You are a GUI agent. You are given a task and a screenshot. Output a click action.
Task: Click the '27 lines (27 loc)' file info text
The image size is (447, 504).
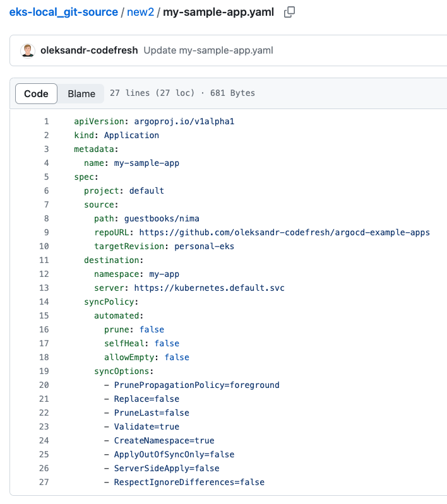point(152,93)
